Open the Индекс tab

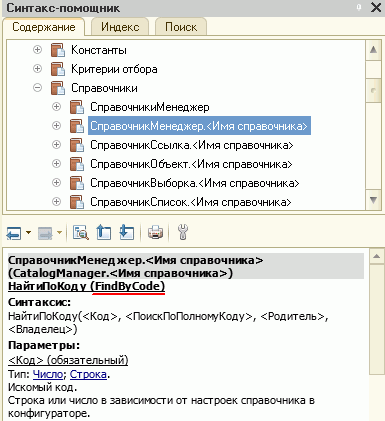pos(120,27)
